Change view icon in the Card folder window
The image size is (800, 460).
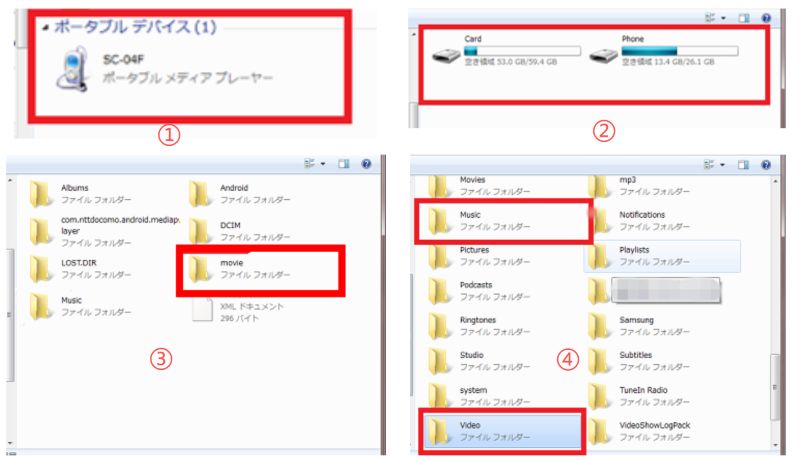tap(310, 164)
